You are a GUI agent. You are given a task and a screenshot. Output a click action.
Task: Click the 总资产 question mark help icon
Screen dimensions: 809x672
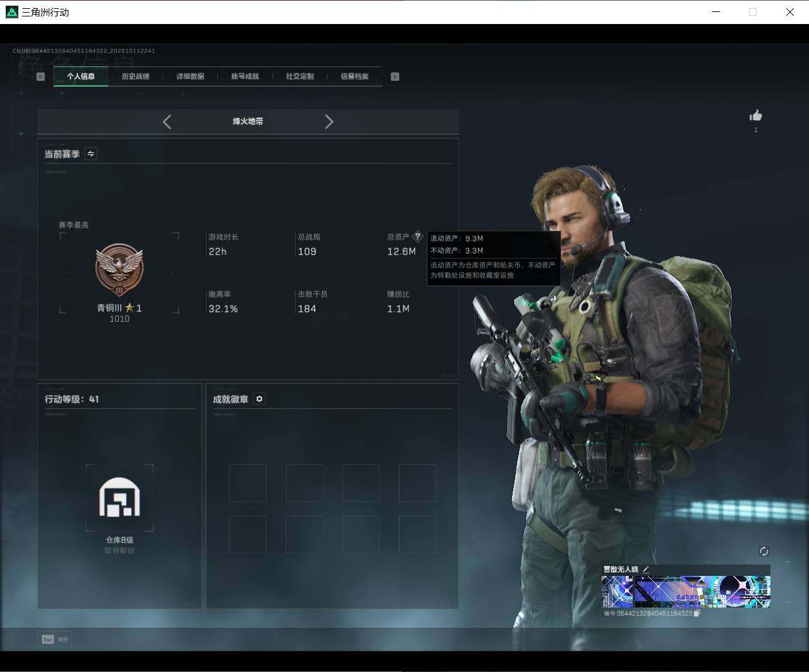[x=417, y=236]
